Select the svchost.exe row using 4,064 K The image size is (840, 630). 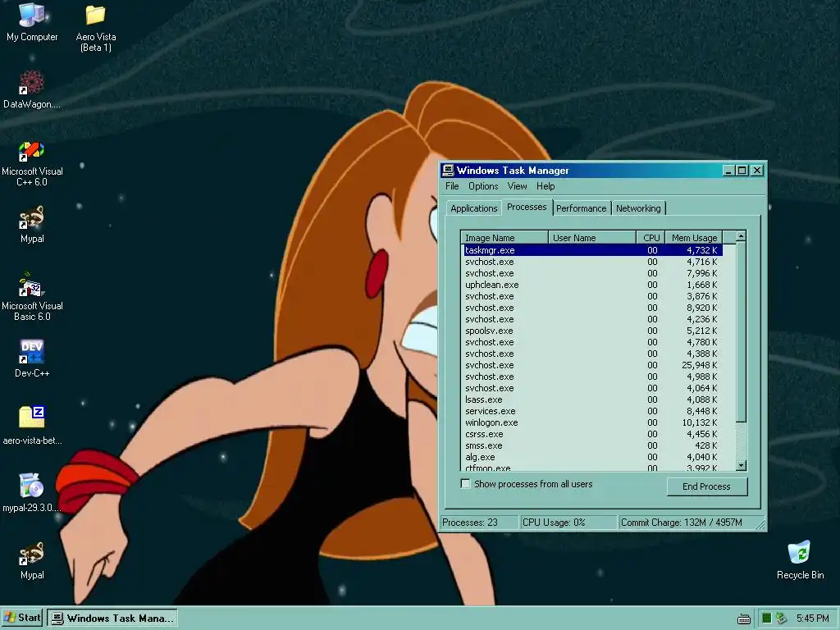(x=592, y=388)
